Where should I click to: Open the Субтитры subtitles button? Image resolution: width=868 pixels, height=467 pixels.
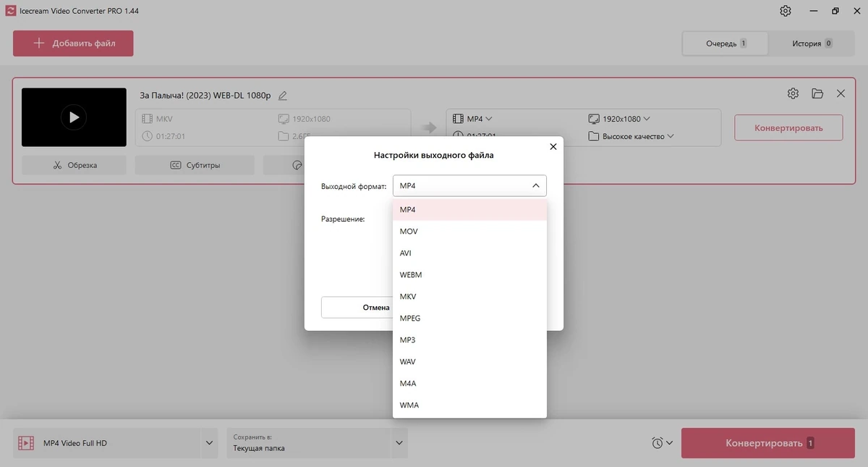pyautogui.click(x=195, y=165)
